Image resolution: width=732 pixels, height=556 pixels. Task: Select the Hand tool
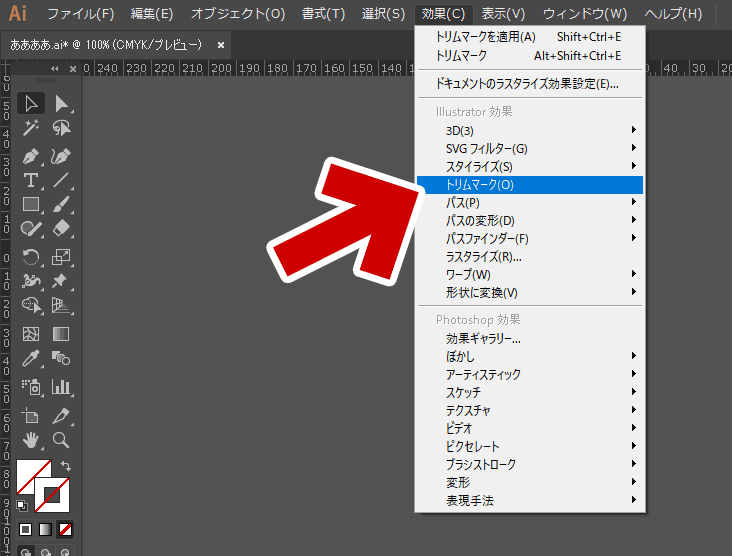31,440
